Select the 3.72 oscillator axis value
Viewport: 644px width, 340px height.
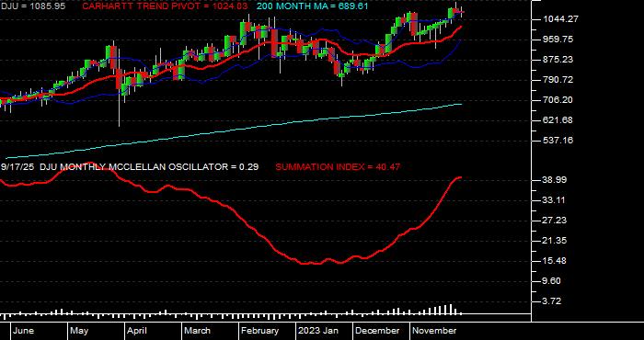552,301
